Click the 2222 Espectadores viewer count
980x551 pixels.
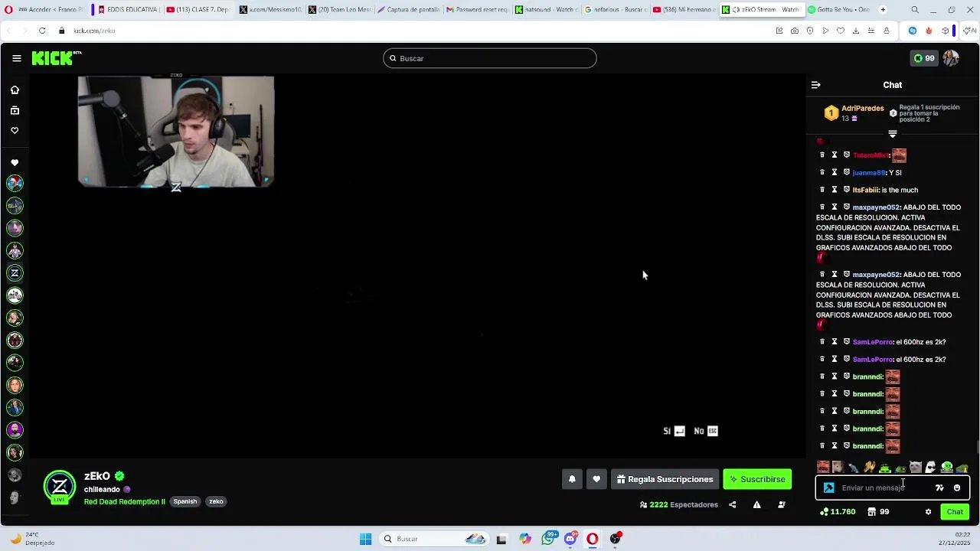pyautogui.click(x=679, y=505)
